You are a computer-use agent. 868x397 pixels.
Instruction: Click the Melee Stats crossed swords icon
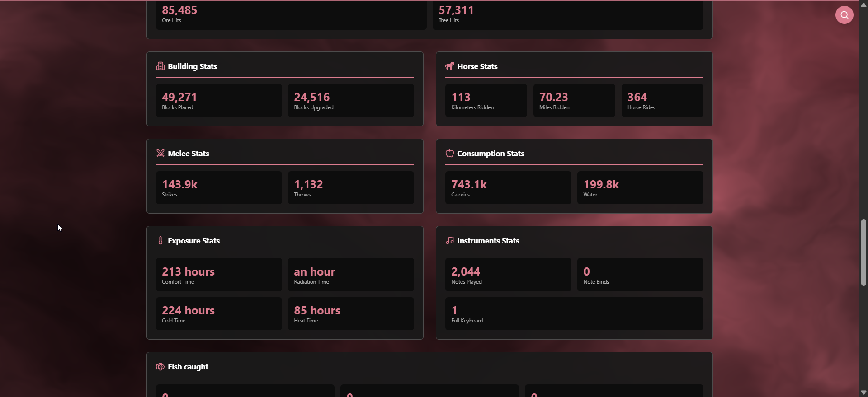(160, 153)
